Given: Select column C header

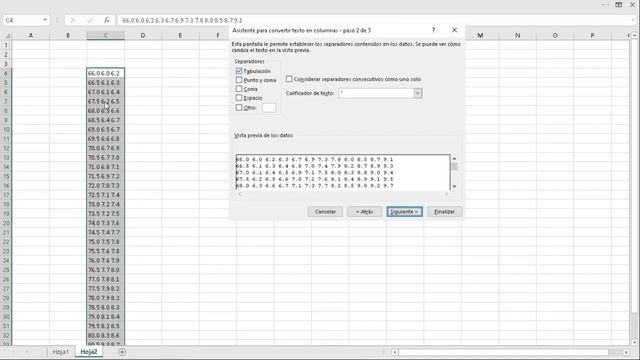Looking at the screenshot, I should tap(105, 36).
